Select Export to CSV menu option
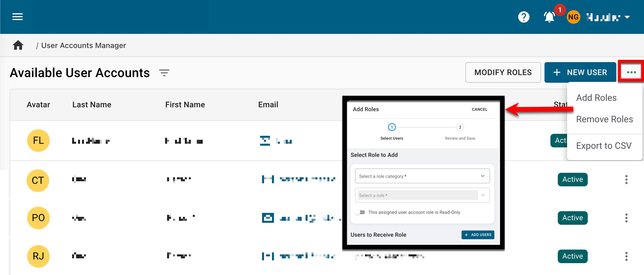644x275 pixels. point(604,146)
